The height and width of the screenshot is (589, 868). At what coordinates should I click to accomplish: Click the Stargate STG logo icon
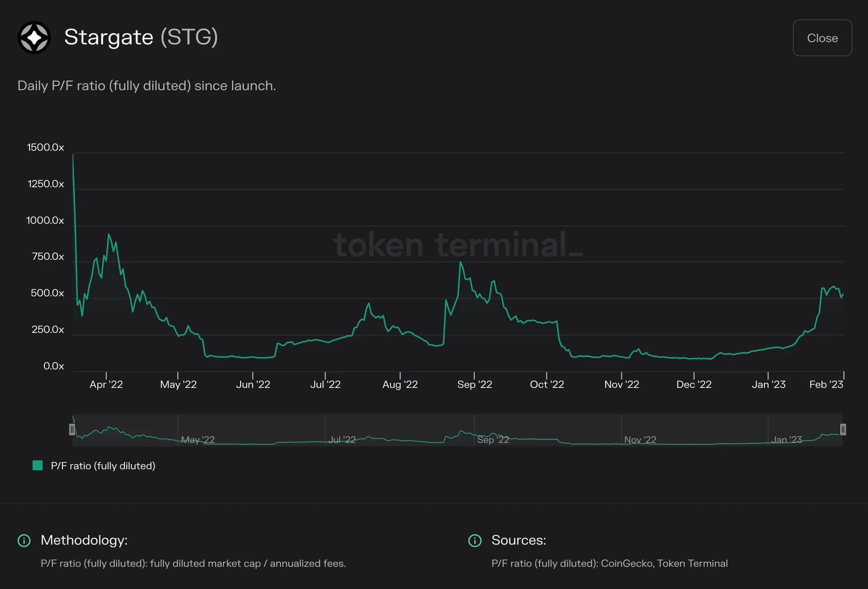coord(34,37)
